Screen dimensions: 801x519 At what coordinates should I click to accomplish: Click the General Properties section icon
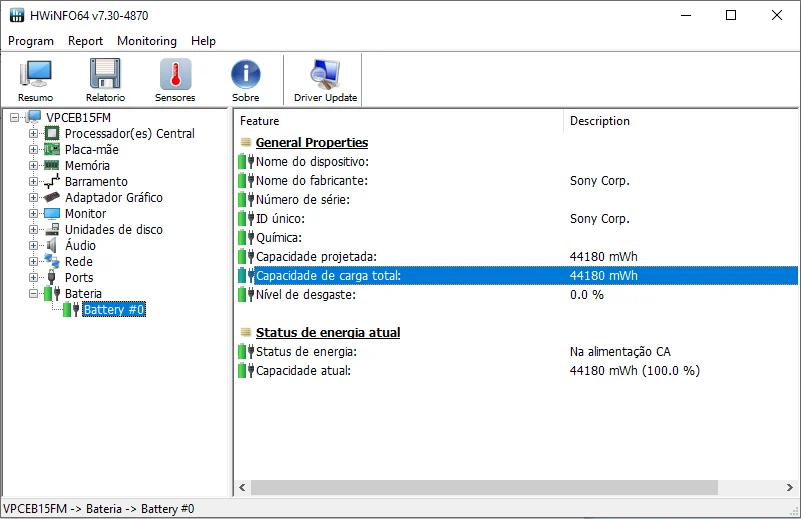pos(246,143)
